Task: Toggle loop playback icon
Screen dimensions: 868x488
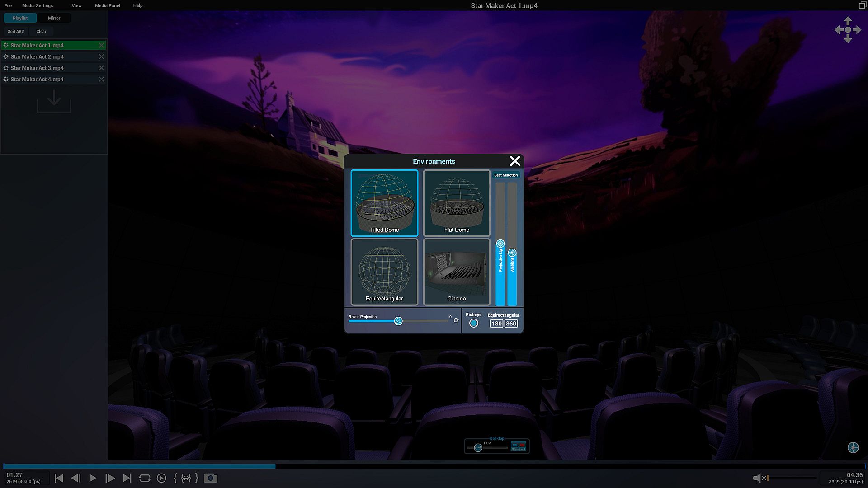Action: tap(145, 478)
